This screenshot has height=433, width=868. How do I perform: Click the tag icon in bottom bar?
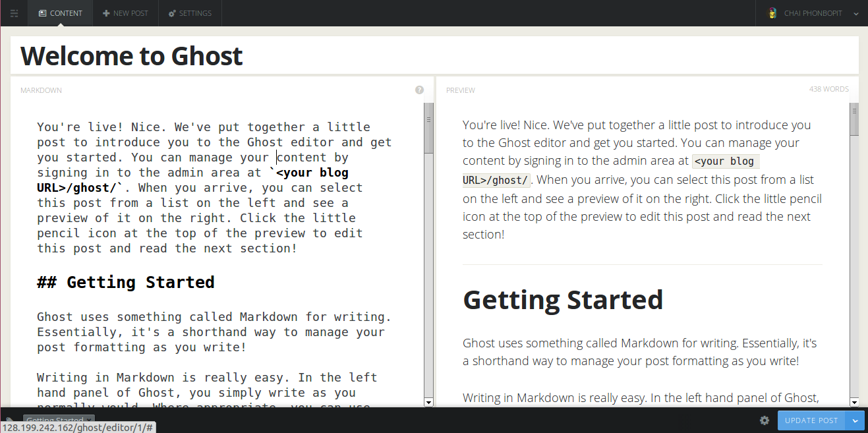click(10, 420)
